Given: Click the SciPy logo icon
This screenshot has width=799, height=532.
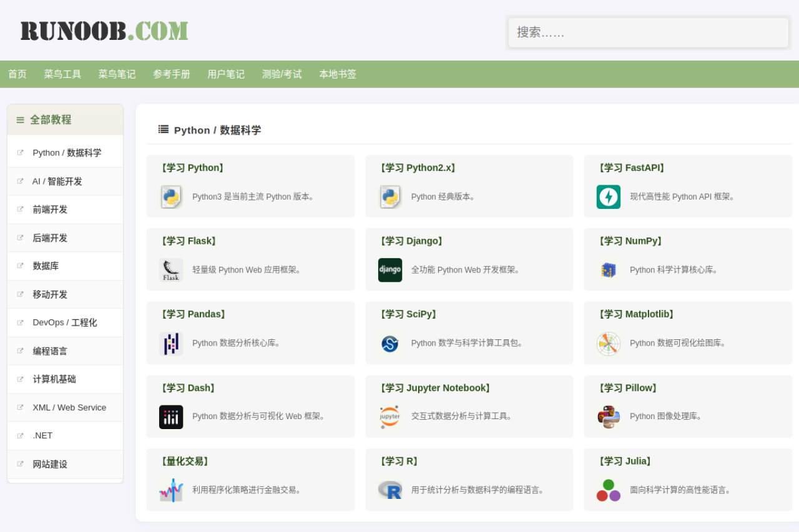Looking at the screenshot, I should click(390, 344).
